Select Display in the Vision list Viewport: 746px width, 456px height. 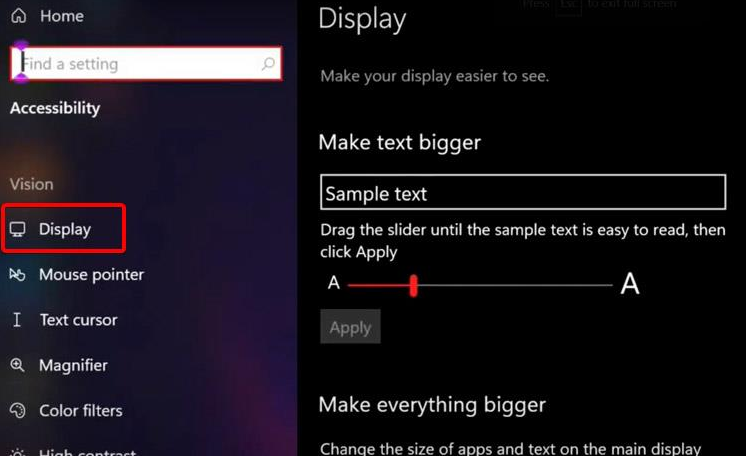click(64, 229)
